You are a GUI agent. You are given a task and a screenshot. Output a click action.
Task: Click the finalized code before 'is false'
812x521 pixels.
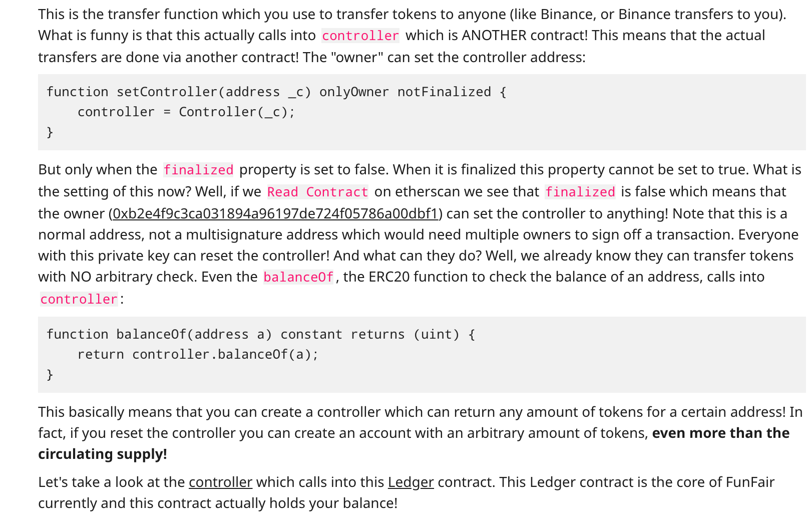(x=580, y=192)
